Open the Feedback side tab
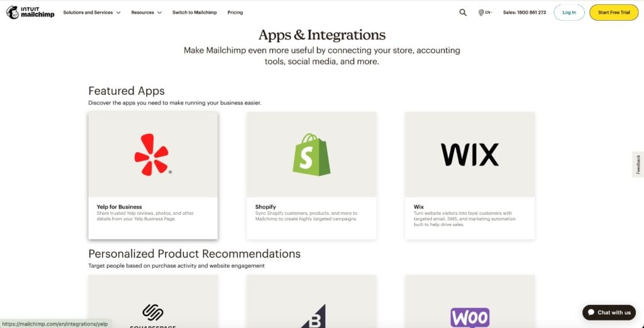The height and width of the screenshot is (328, 644). pyautogui.click(x=638, y=164)
